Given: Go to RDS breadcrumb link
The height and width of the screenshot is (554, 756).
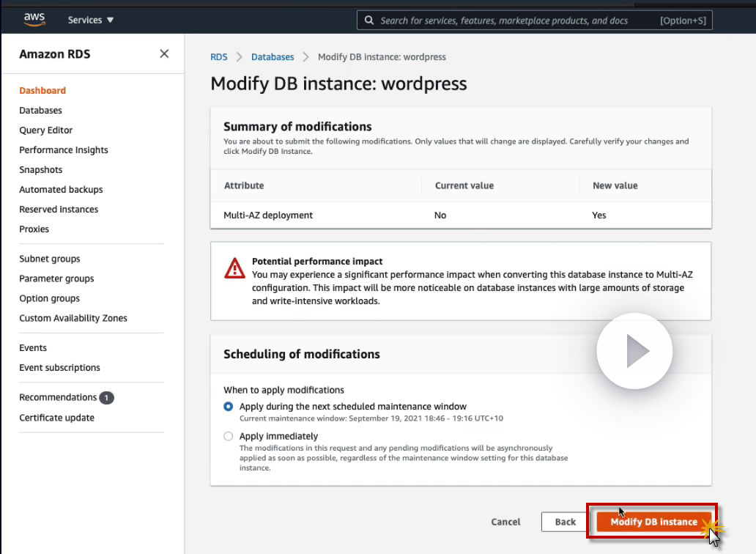Looking at the screenshot, I should (x=218, y=57).
